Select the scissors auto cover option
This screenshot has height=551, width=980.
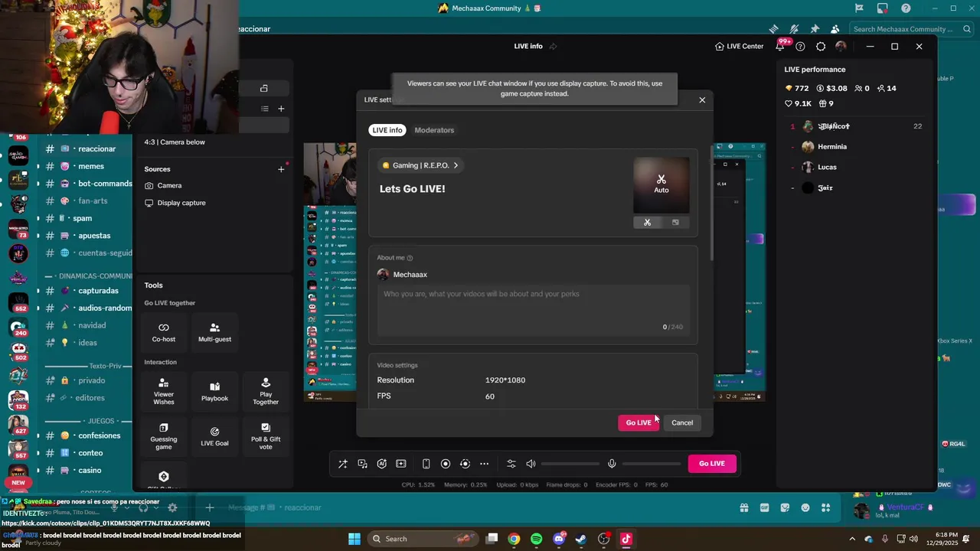647,222
